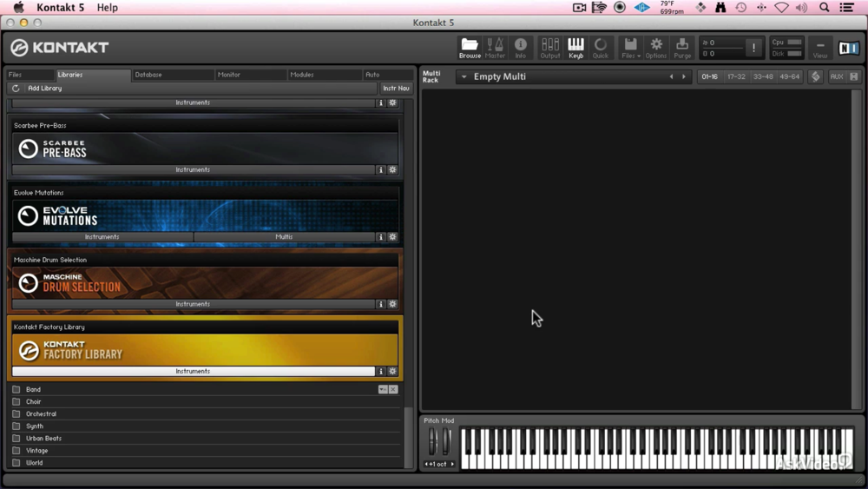Screen dimensions: 868x489
Task: Open Spotlight search in menu bar
Action: click(x=825, y=7)
